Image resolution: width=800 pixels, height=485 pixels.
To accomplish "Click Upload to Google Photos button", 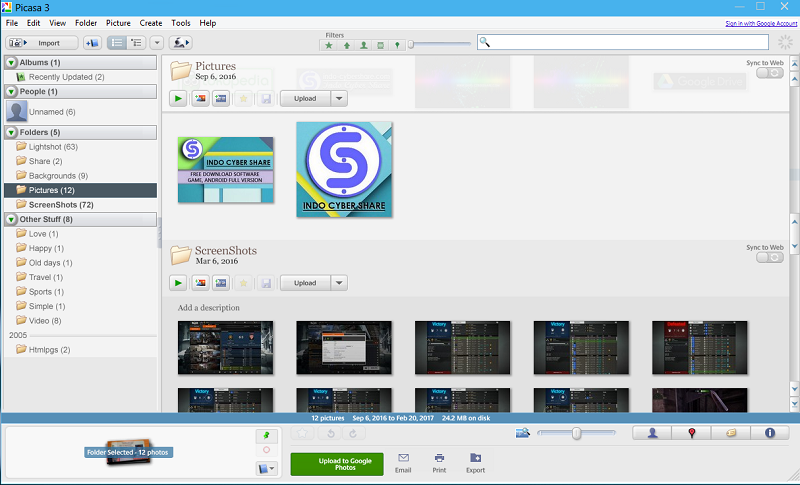I will pyautogui.click(x=337, y=464).
